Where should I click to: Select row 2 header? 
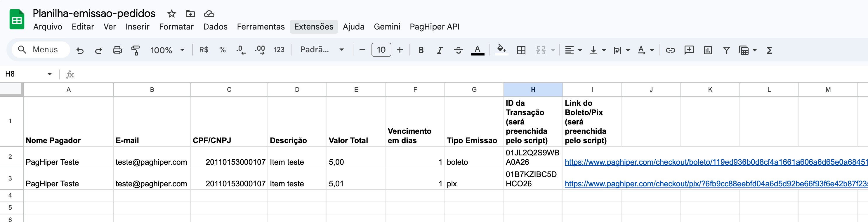10,157
